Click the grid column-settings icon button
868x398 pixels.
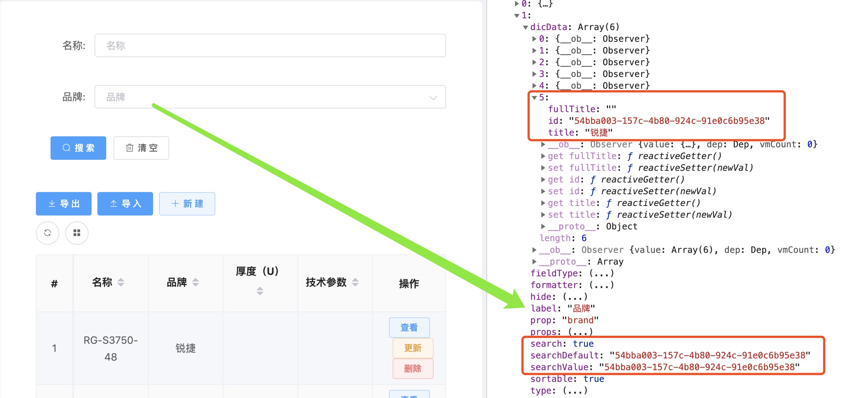click(x=77, y=233)
